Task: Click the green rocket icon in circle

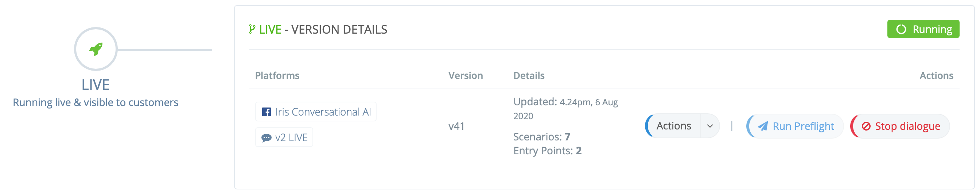Action: tap(96, 49)
